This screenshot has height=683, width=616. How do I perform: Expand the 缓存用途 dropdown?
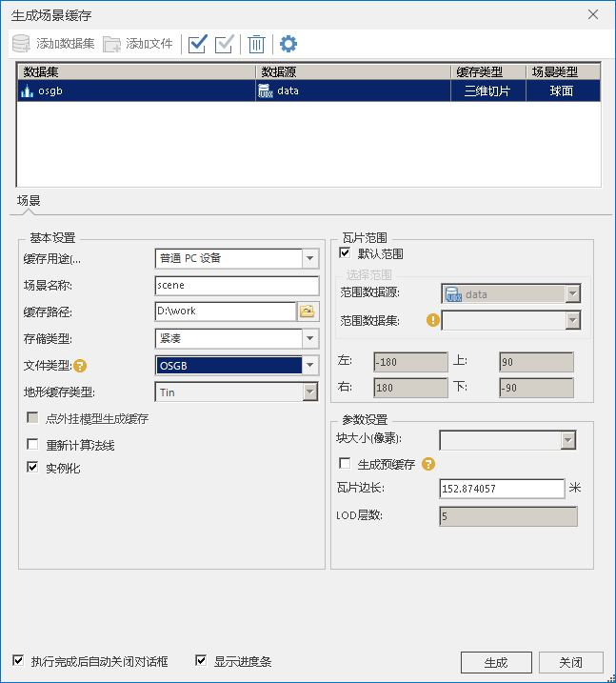[309, 258]
